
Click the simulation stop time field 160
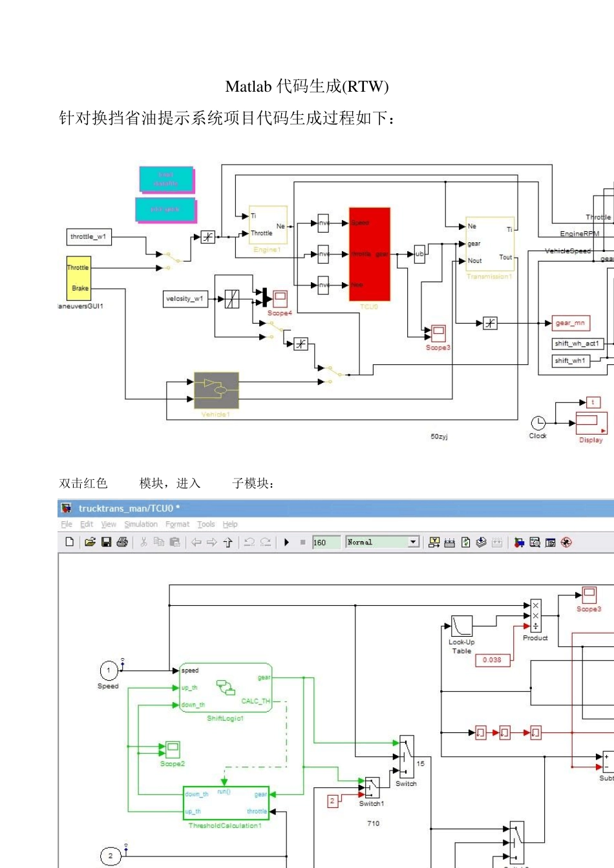click(x=326, y=542)
